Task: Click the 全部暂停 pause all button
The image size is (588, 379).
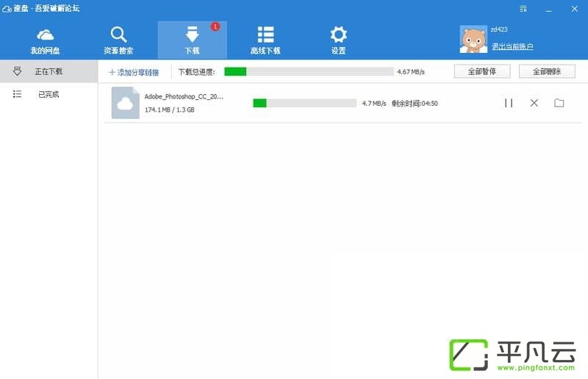Action: [482, 71]
